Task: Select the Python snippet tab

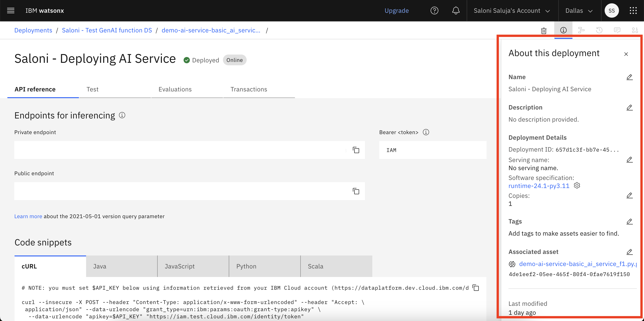Action: [x=265, y=266]
